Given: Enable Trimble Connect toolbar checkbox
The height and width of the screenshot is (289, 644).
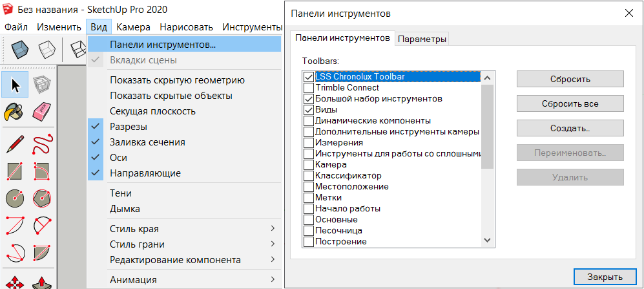Looking at the screenshot, I should pos(308,88).
